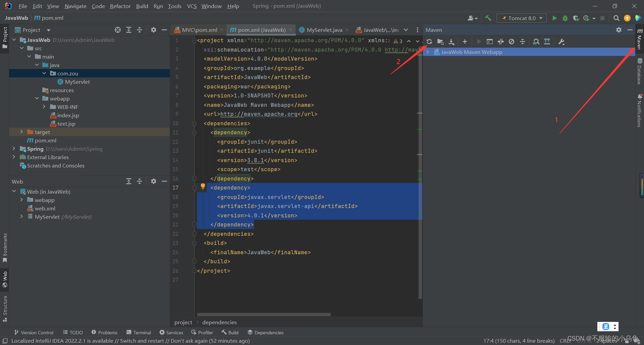Toggle Structure tool window
Viewport: 644px width, 345px height.
pyautogui.click(x=5, y=309)
